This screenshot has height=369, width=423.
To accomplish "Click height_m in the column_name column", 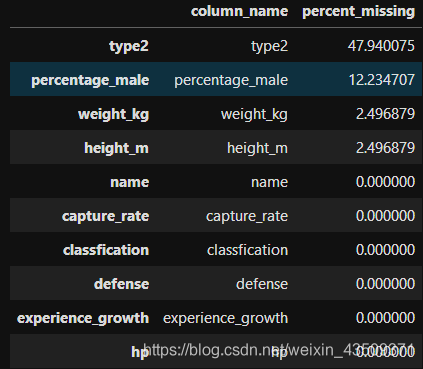I will [x=257, y=148].
